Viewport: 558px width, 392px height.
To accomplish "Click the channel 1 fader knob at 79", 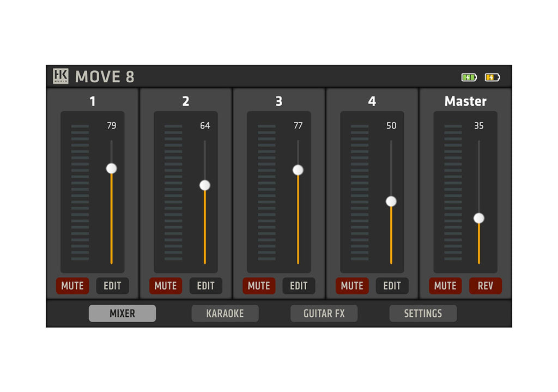I will tap(111, 168).
